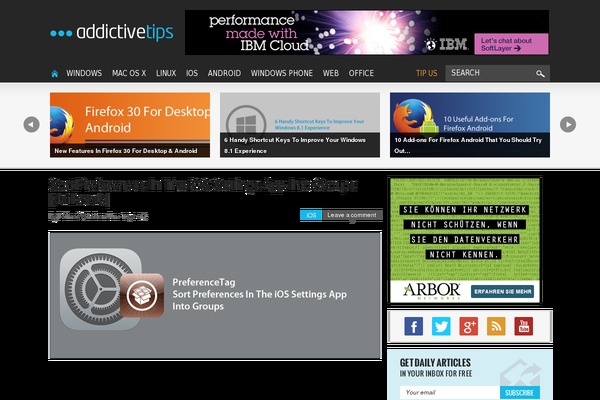Click the home icon in navigation bar
Image resolution: width=600 pixels, height=400 pixels.
(x=55, y=73)
